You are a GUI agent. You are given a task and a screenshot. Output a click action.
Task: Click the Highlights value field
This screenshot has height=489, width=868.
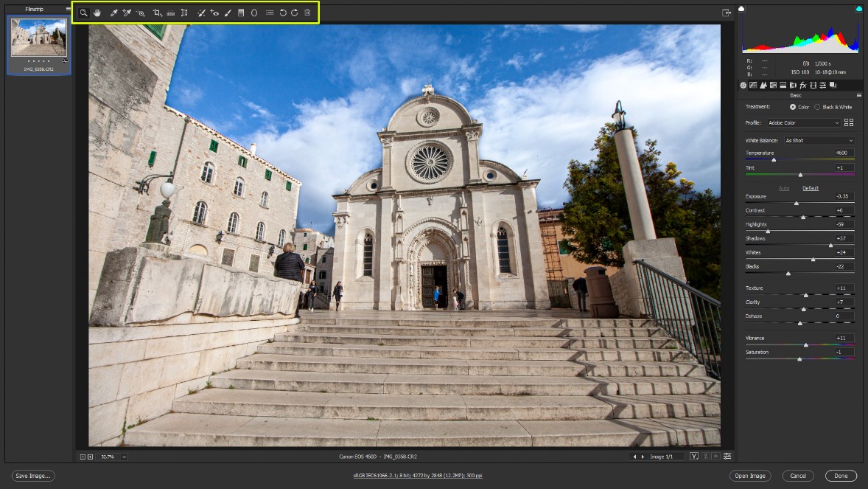click(843, 224)
